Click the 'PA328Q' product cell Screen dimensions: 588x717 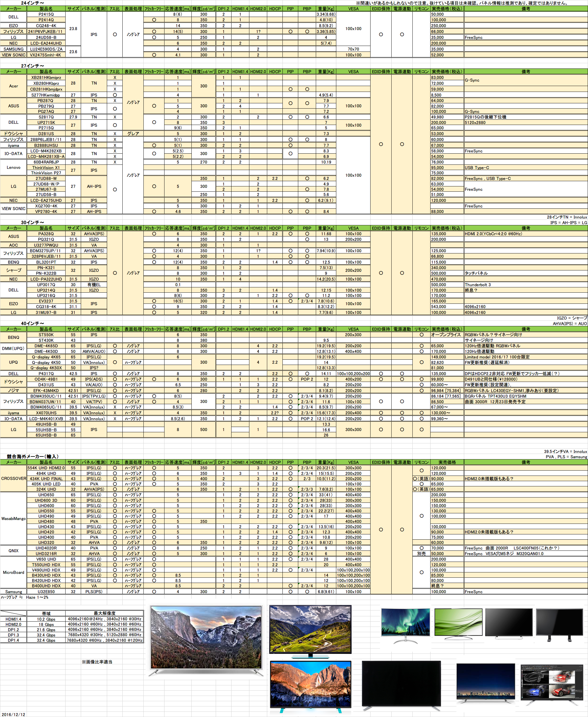46,234
